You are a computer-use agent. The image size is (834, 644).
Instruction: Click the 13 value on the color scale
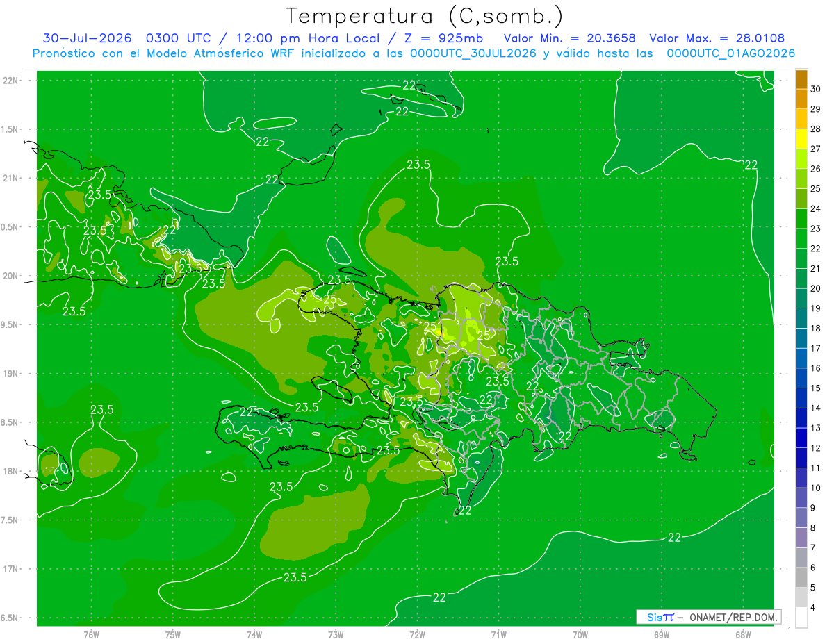pyautogui.click(x=816, y=428)
